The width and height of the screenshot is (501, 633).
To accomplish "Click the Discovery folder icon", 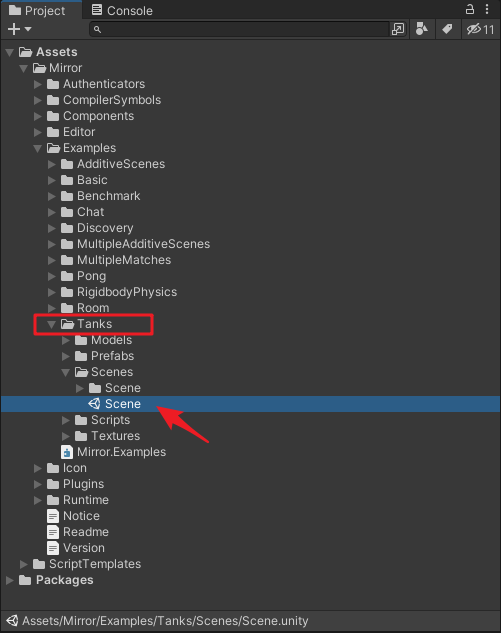I will (x=67, y=228).
